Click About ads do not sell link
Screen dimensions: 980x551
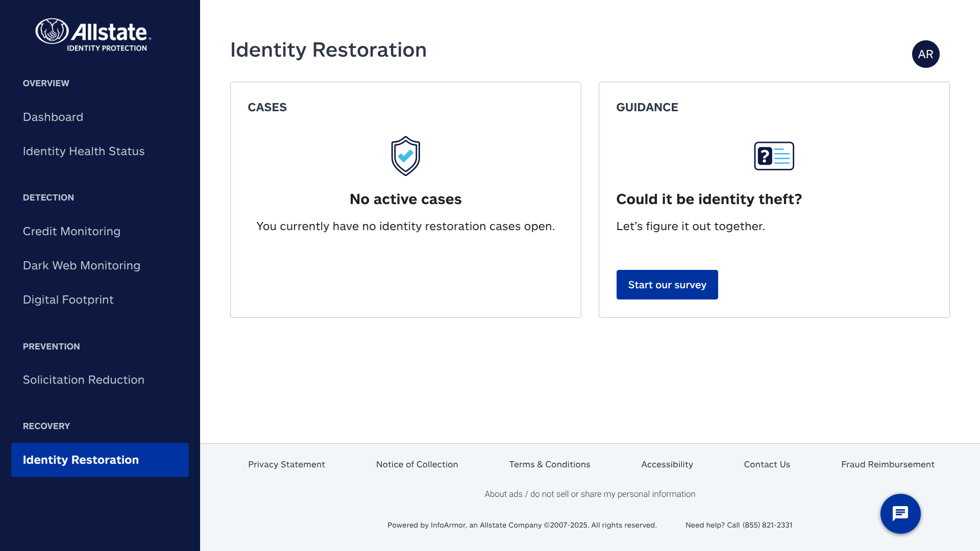click(x=590, y=494)
